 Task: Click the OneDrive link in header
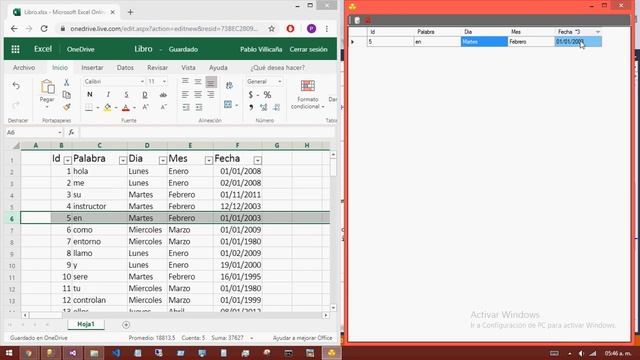81,49
